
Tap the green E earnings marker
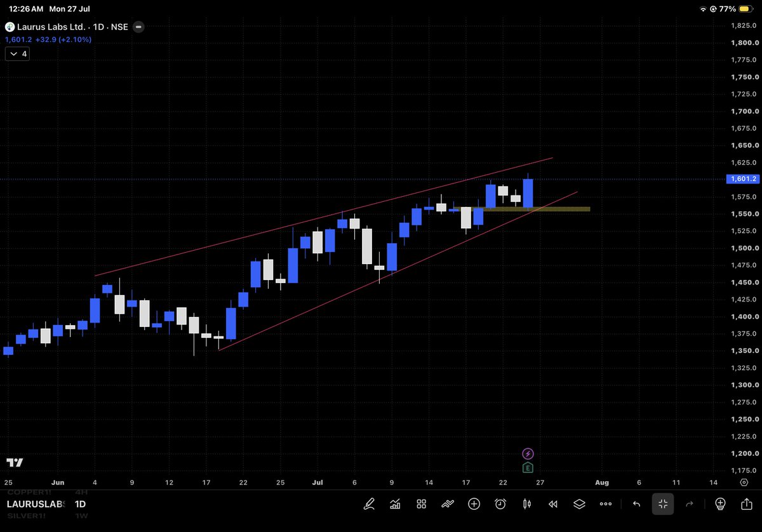tap(528, 468)
